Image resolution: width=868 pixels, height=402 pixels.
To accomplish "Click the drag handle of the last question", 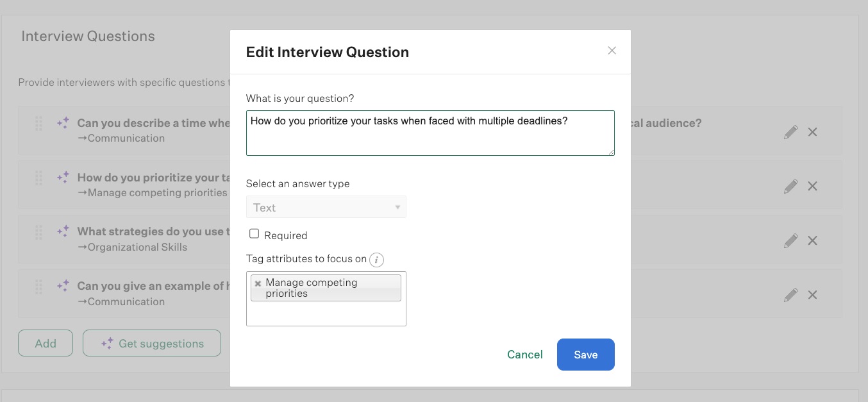I will (x=38, y=294).
